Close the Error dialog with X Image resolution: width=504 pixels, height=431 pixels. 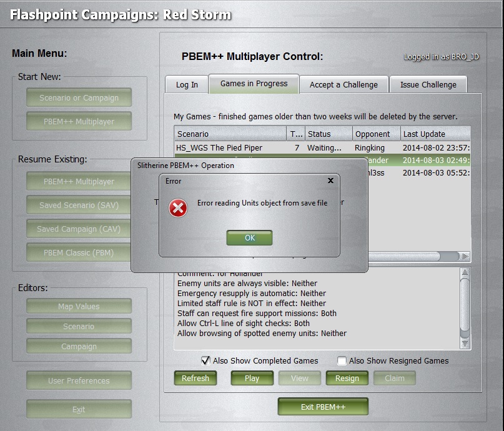(330, 181)
